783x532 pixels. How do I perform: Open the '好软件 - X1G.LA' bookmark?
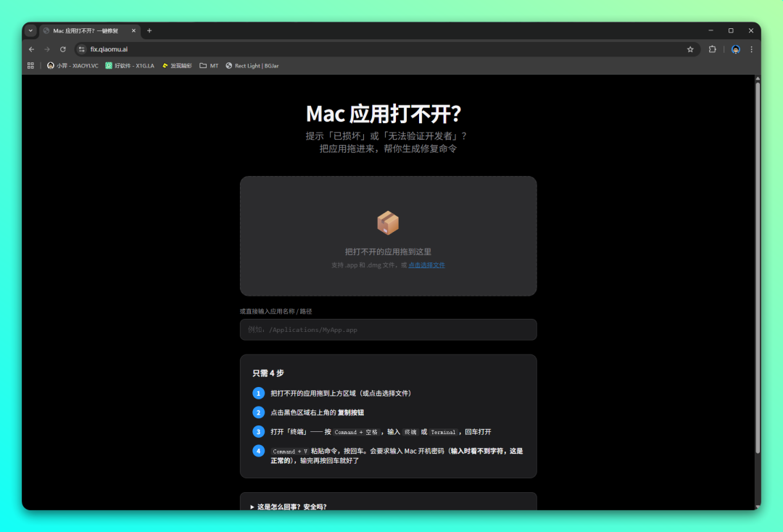coord(130,65)
